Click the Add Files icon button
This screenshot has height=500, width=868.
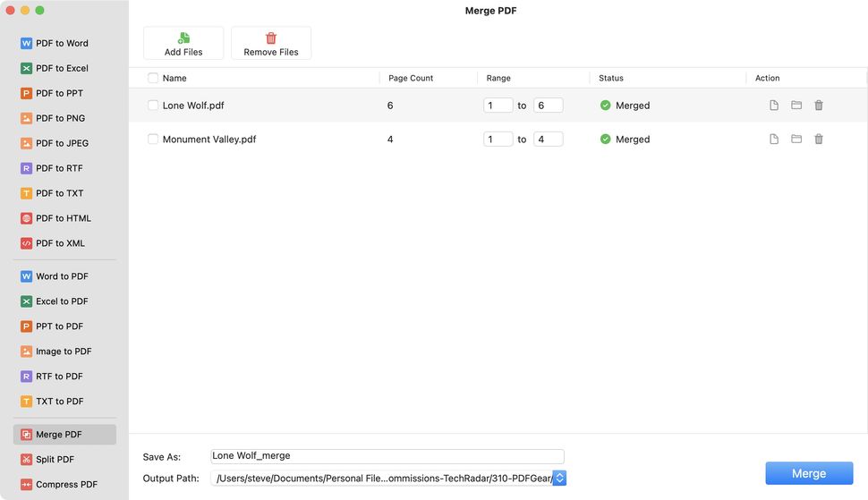click(183, 38)
